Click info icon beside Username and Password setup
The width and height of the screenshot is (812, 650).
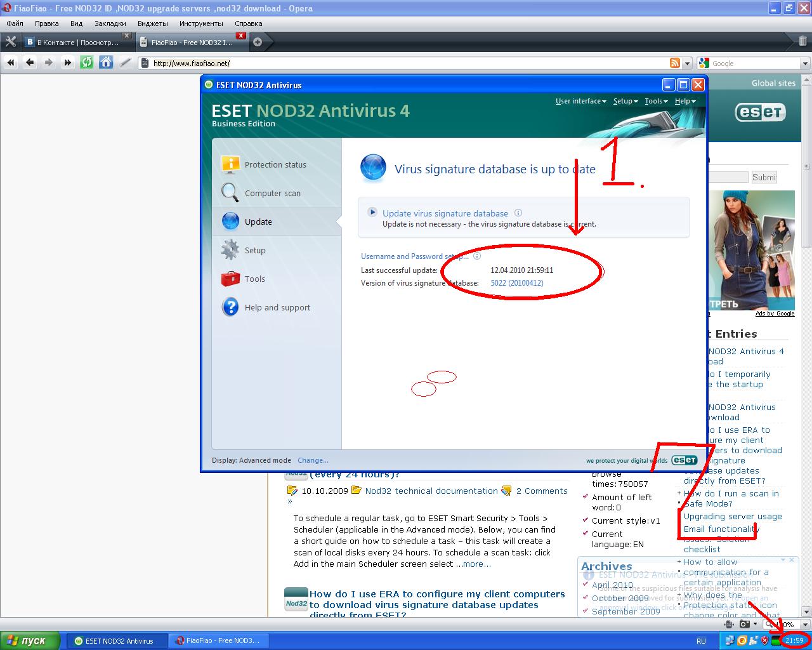[x=477, y=256]
